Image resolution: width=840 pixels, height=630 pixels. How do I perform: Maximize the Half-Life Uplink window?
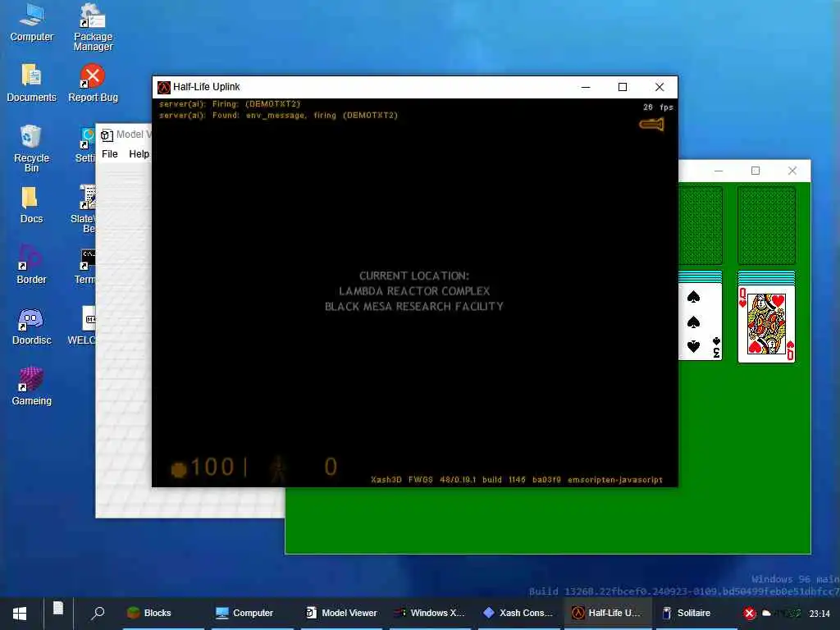623,87
